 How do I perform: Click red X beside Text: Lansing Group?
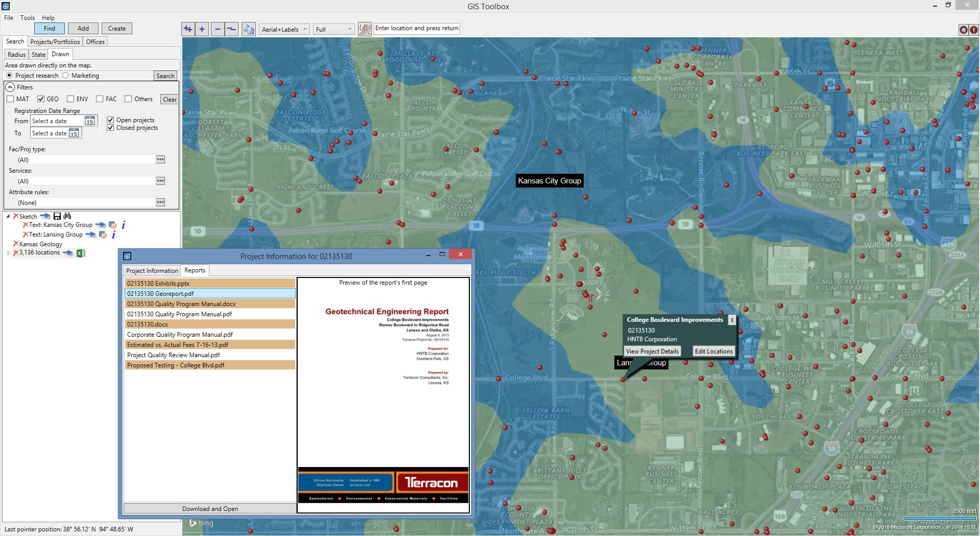[x=26, y=235]
